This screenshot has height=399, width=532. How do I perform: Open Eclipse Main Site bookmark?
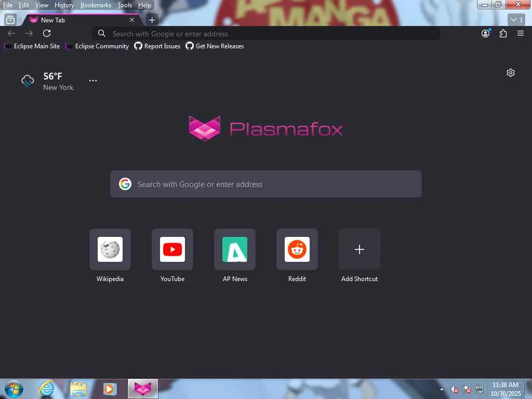tap(32, 46)
